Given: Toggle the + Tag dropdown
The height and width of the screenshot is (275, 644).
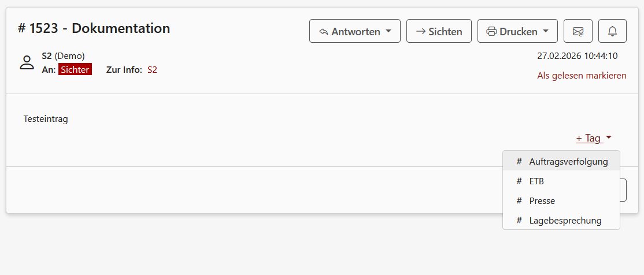Looking at the screenshot, I should pos(594,138).
